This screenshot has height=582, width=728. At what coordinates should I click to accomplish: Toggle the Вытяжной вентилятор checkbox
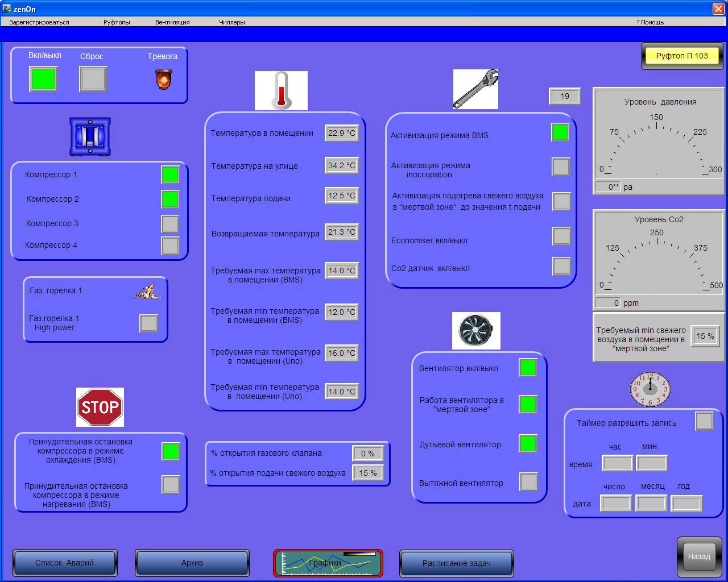tap(528, 481)
